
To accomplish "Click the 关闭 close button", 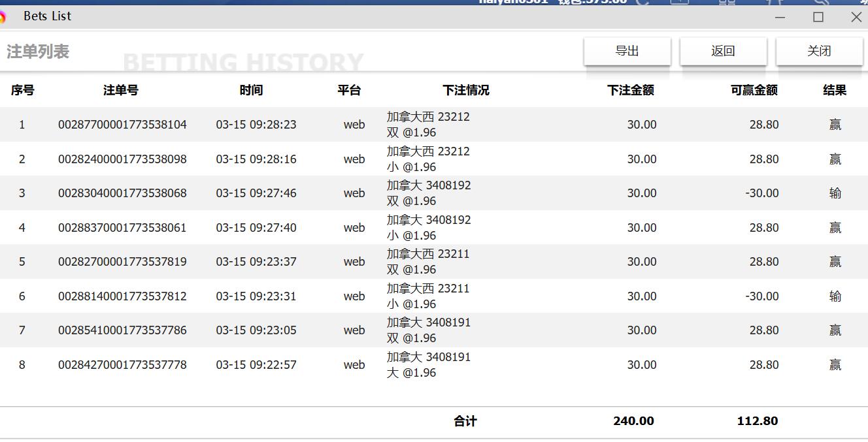I will 819,51.
